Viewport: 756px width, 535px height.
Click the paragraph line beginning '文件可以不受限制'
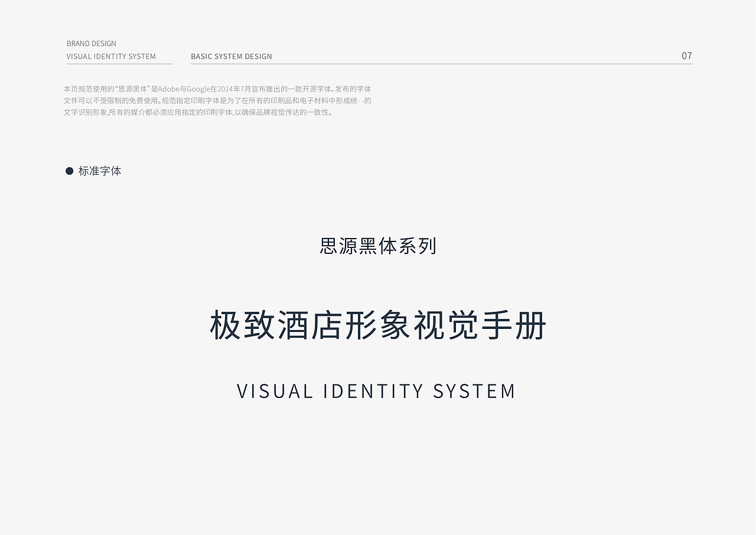point(217,100)
